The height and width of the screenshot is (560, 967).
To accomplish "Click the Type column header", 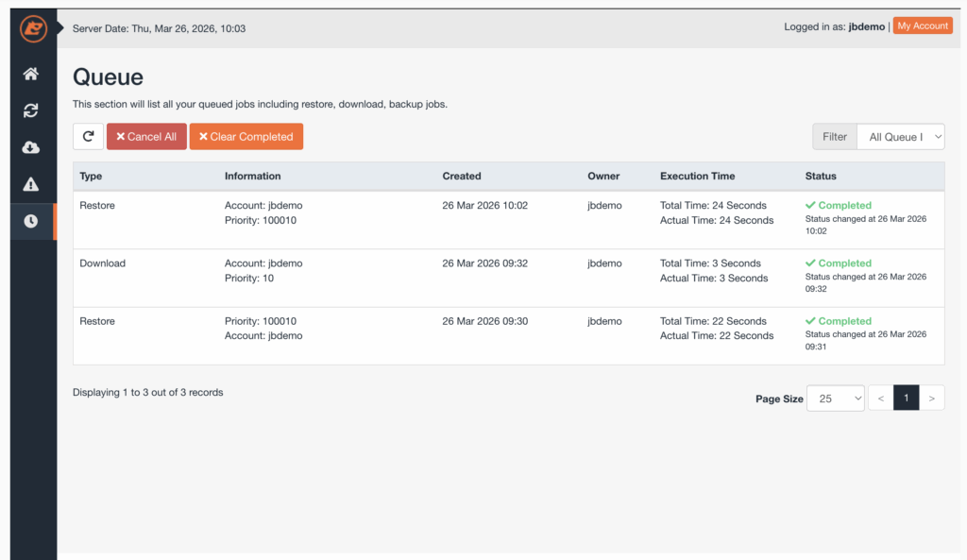I will (91, 176).
